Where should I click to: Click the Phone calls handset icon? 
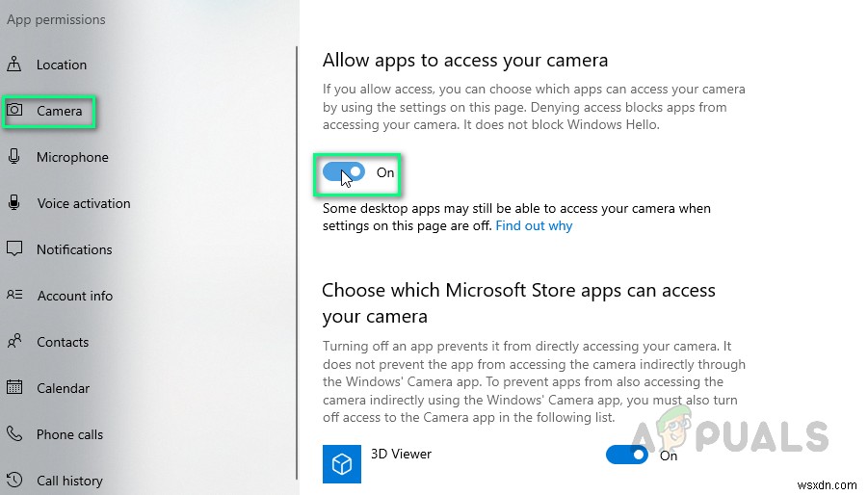pyautogui.click(x=14, y=434)
